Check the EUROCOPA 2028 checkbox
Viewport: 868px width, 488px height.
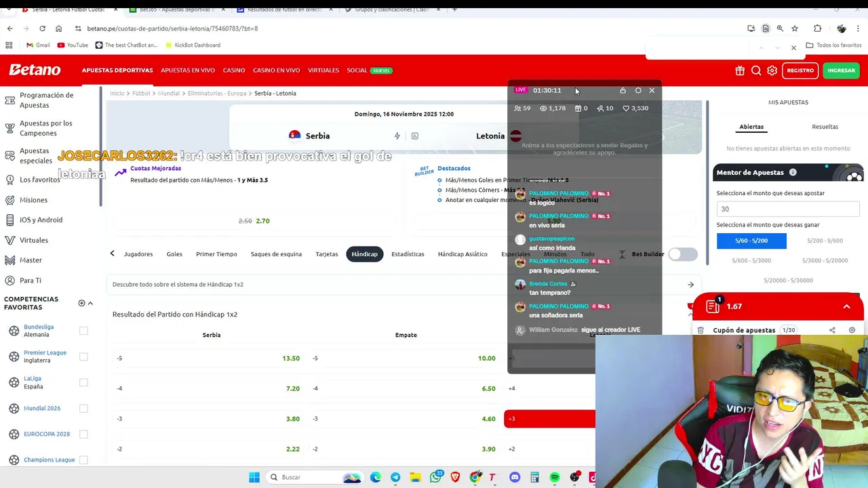coord(83,434)
